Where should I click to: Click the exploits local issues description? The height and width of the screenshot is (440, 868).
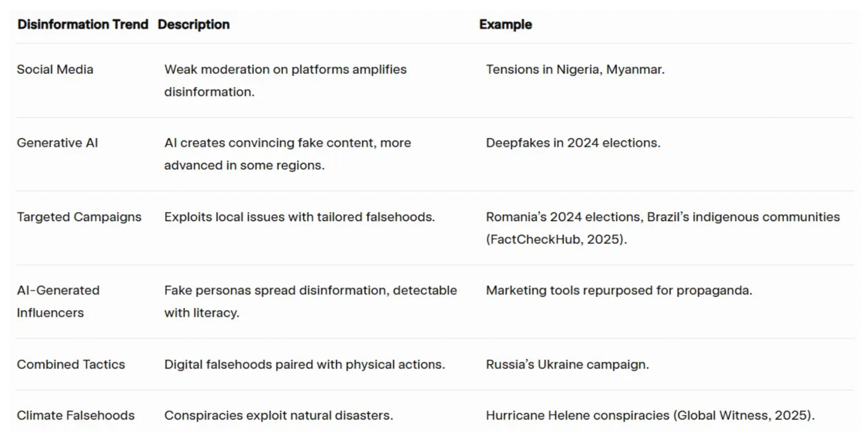tap(299, 217)
